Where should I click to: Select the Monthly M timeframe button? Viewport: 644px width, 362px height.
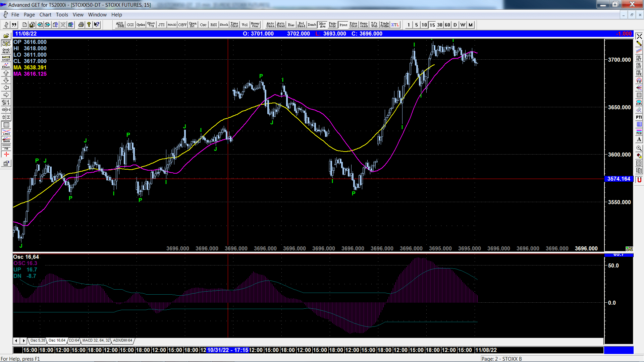click(471, 25)
